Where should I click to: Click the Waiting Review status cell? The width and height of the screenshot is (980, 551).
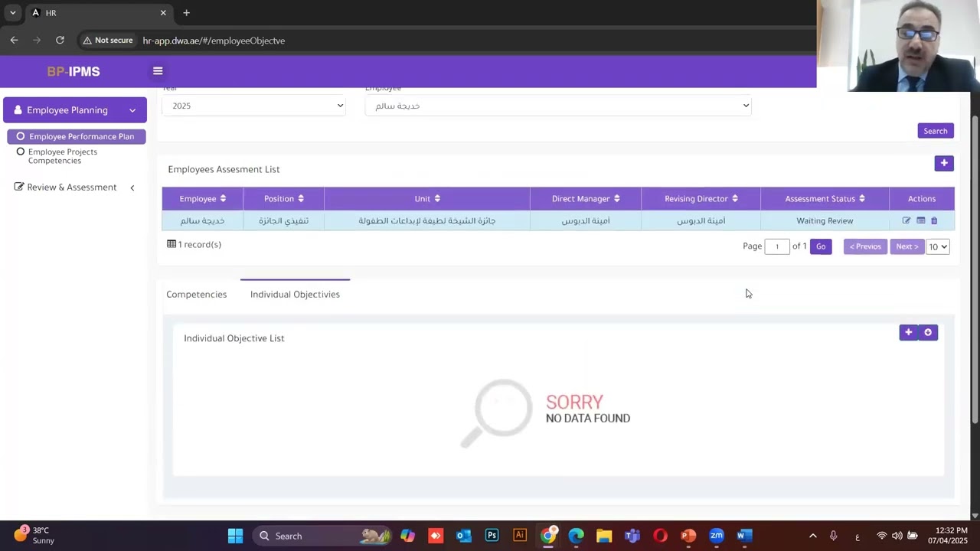(x=825, y=220)
